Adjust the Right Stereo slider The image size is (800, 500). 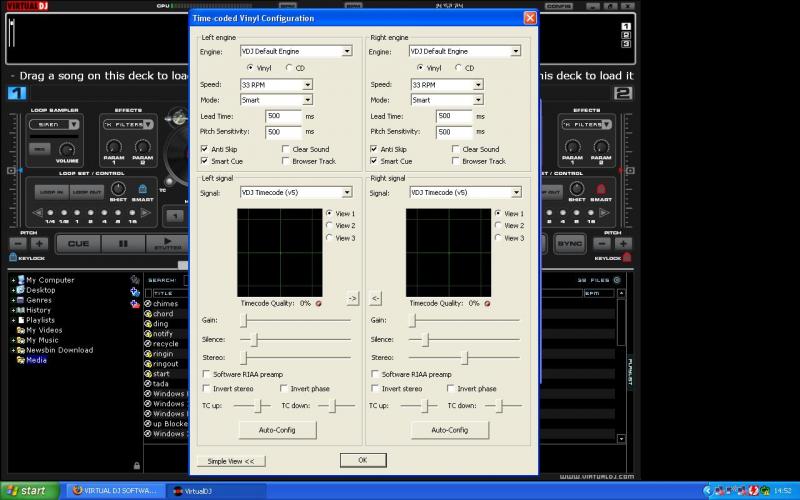(x=464, y=358)
